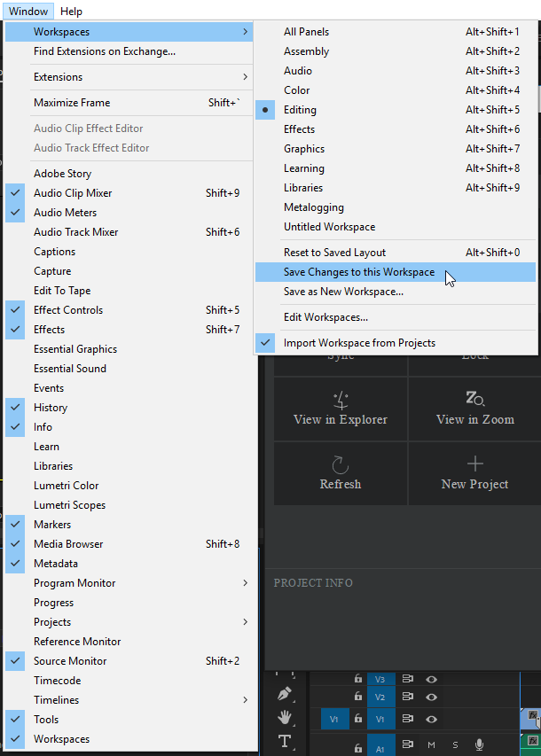Switch to the Color workspace
The width and height of the screenshot is (541, 756).
[396, 90]
